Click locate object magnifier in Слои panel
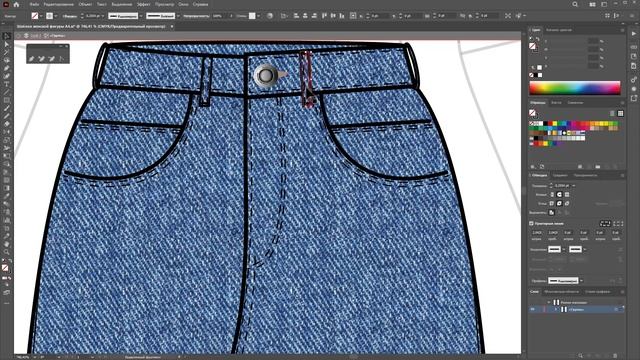 [580, 356]
